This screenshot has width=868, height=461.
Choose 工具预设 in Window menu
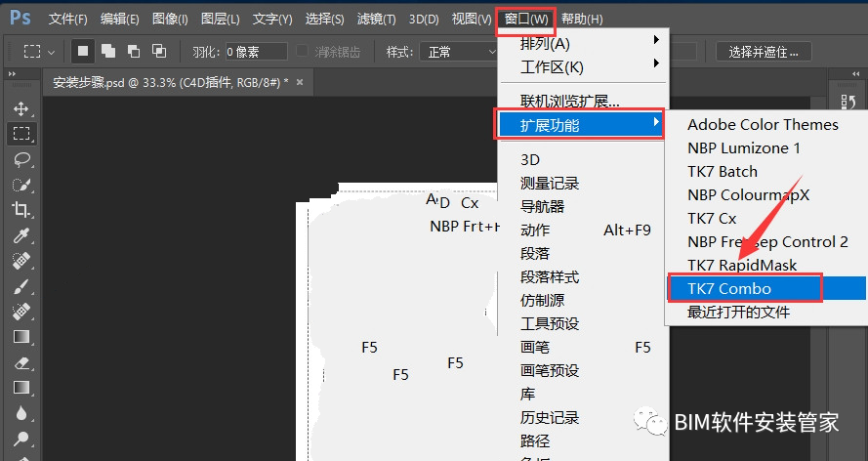point(584,323)
